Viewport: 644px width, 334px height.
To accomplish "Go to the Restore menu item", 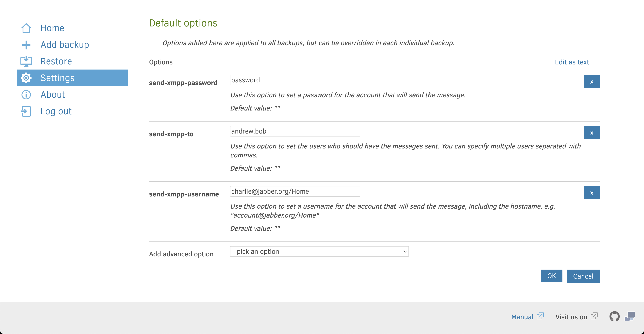I will (56, 61).
